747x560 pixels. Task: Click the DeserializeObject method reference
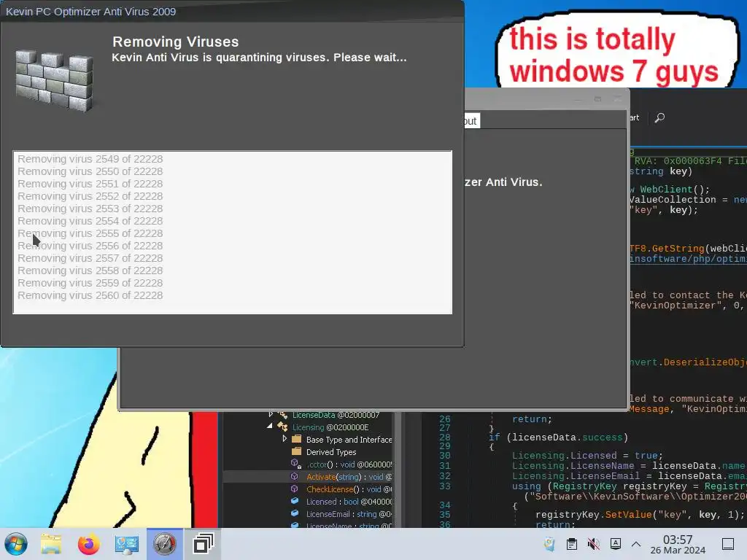pos(705,362)
